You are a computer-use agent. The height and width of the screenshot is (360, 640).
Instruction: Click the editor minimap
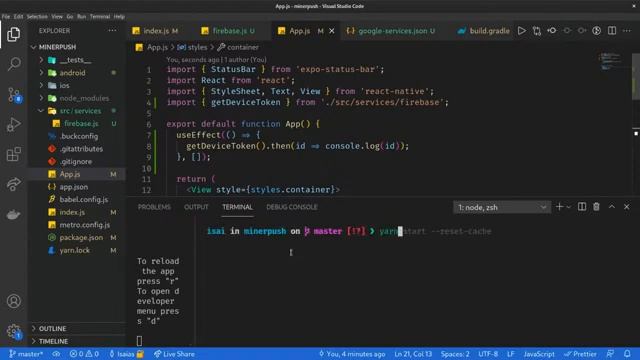[x=611, y=61]
